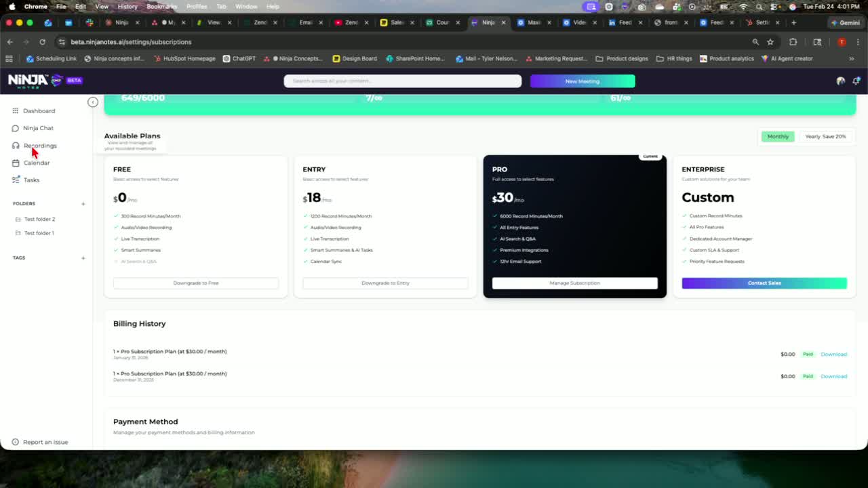Show more bookmarks with double chevron

852,58
